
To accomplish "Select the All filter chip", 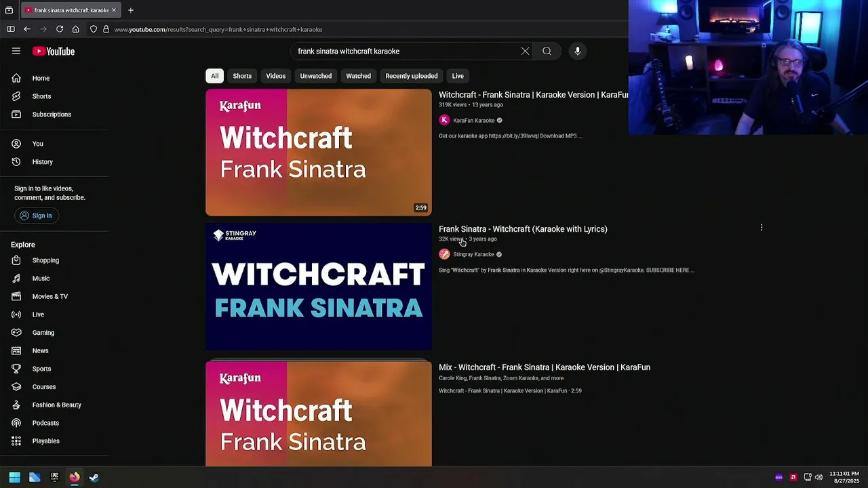I will tap(214, 76).
